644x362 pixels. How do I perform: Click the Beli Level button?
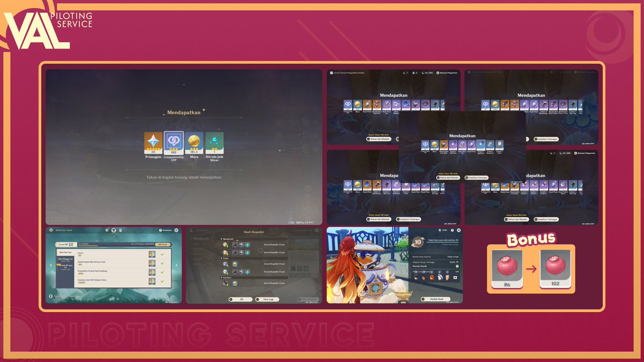pos(163,245)
